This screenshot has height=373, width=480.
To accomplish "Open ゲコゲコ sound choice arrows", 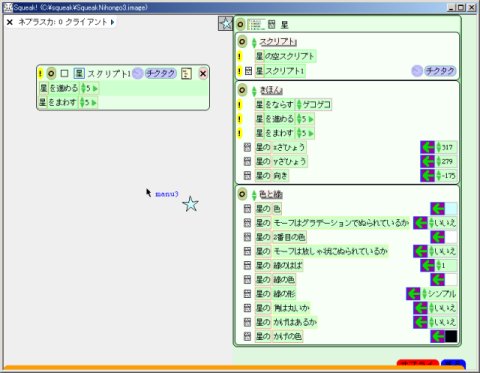I will pos(299,105).
